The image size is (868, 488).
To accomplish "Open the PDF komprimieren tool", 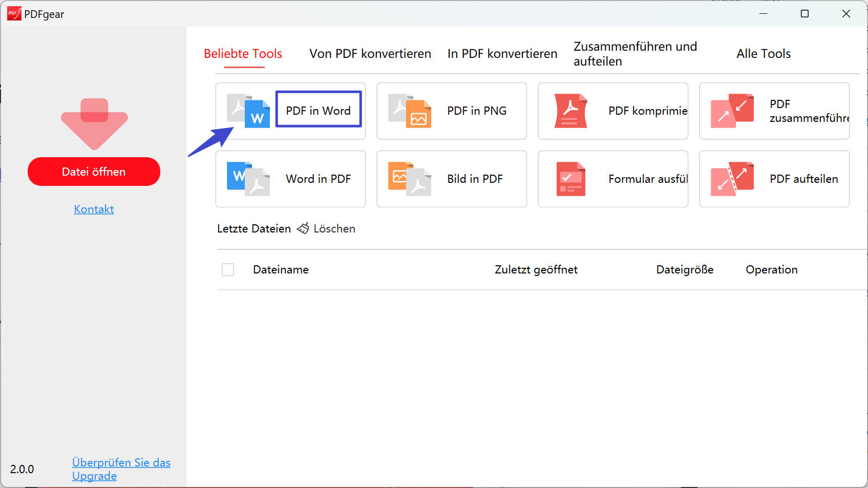I will 612,111.
